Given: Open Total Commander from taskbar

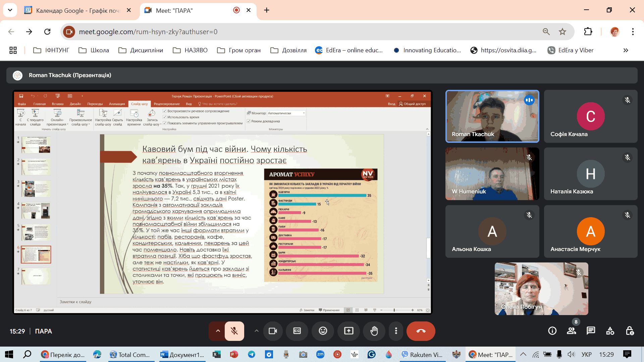Looking at the screenshot, I should click(x=130, y=355).
